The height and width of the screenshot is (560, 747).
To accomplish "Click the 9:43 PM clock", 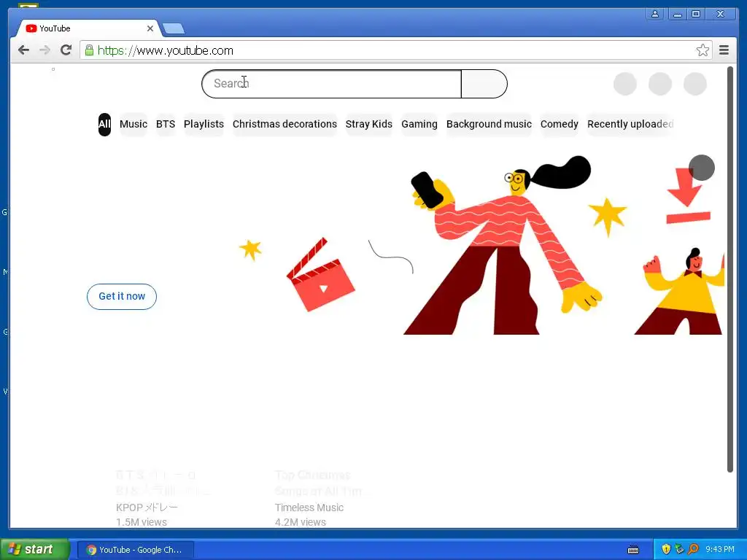I will coord(720,550).
